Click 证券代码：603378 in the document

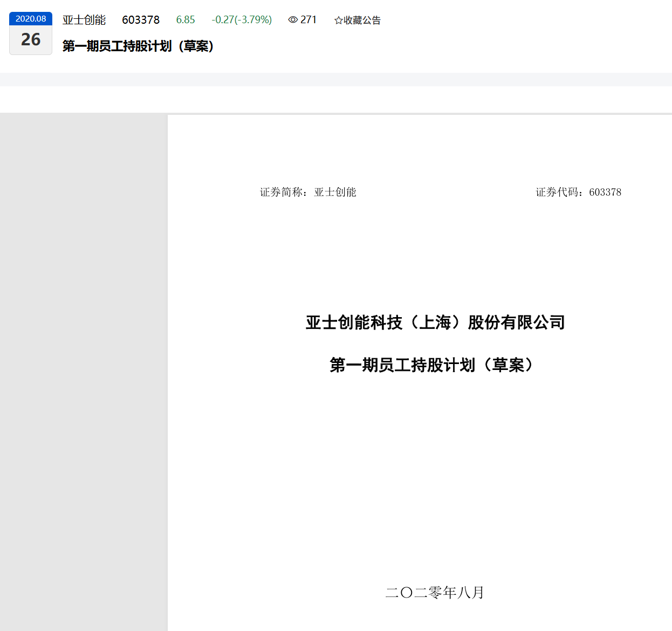point(578,193)
